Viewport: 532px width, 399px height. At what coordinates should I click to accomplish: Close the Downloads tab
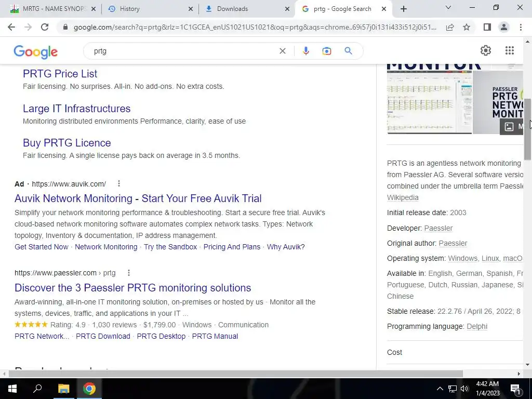287,9
